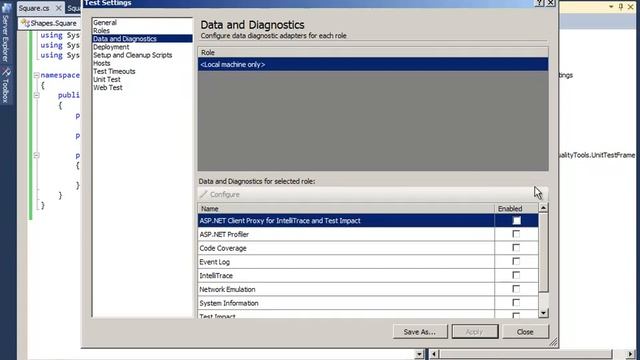Click the pin icon in right panel header
This screenshot has width=640, height=360.
(x=621, y=7)
